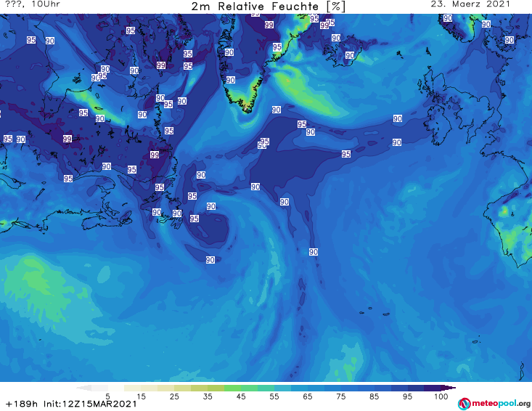Viewport: 532px width, 411px height.
Task: Click the colorbar label '35'
Action: point(208,396)
